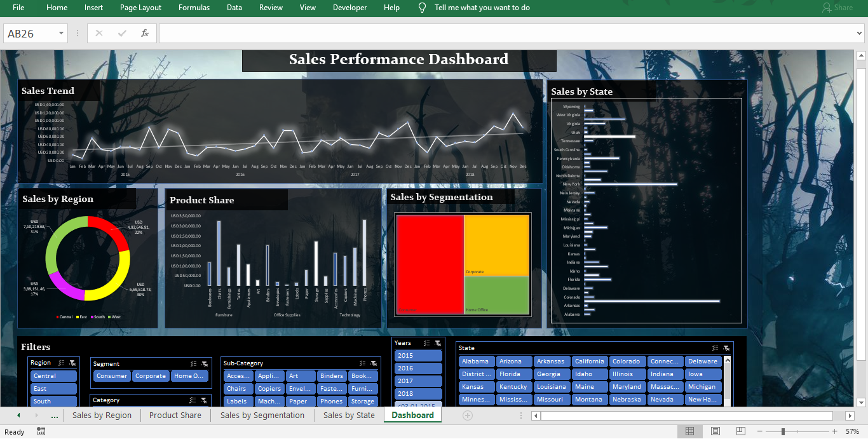The height and width of the screenshot is (439, 868).
Task: Enable multi-select on the Segment slicer
Action: click(x=193, y=363)
